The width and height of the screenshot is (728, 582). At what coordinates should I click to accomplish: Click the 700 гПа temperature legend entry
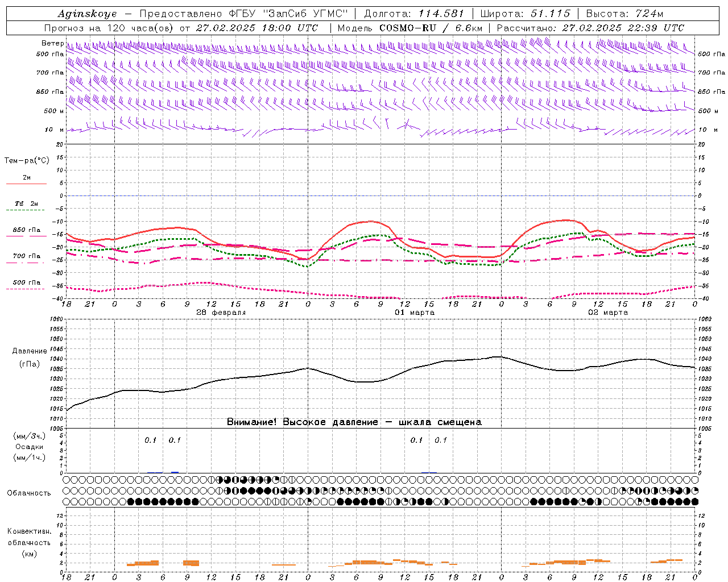point(26,259)
